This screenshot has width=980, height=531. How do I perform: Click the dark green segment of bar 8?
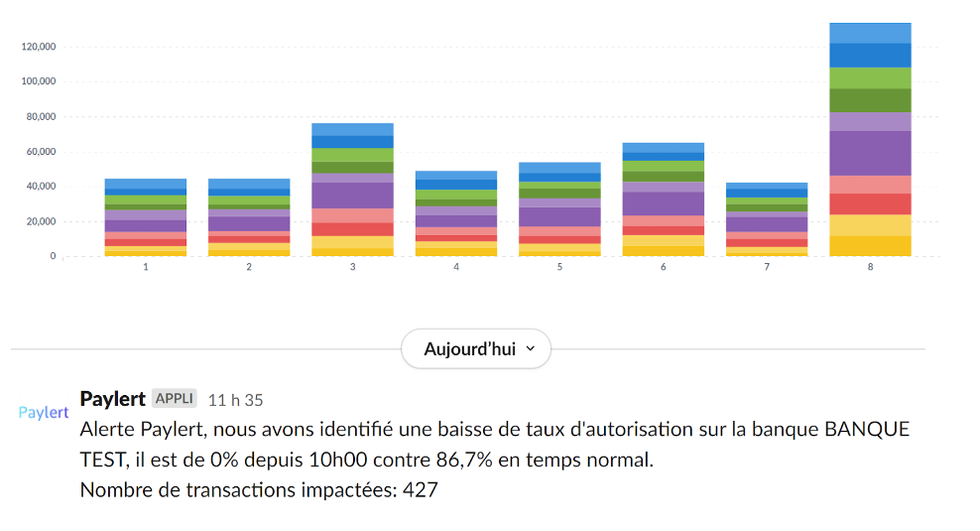870,100
